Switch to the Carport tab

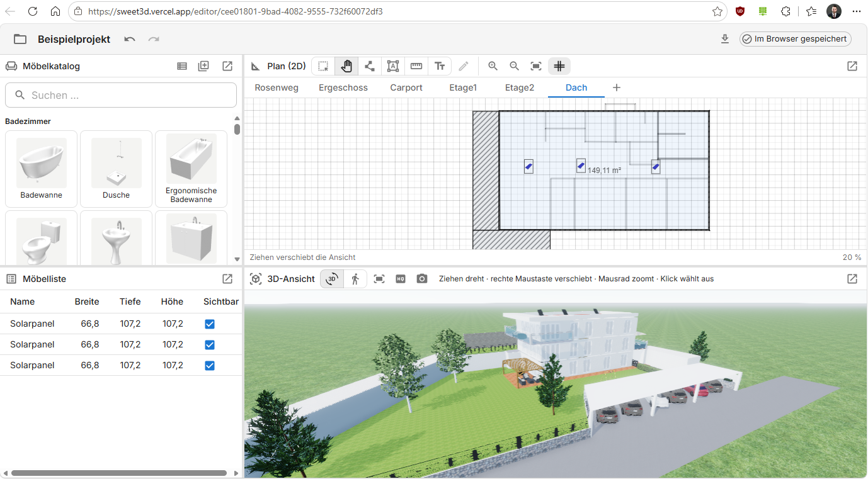pyautogui.click(x=406, y=87)
